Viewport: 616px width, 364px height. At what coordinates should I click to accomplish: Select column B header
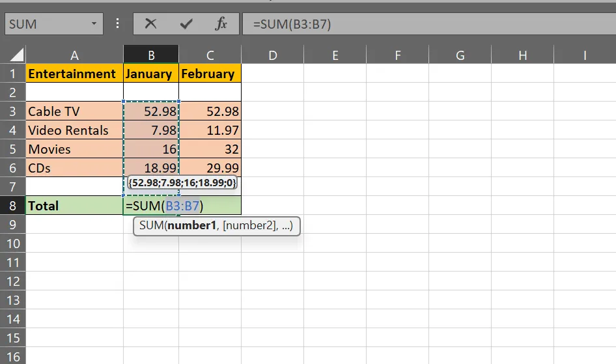[x=151, y=55]
